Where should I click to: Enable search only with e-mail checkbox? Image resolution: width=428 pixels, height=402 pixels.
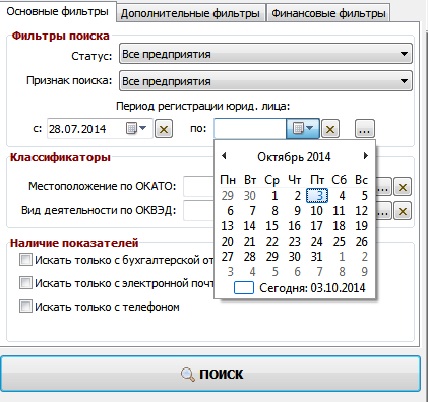26,283
